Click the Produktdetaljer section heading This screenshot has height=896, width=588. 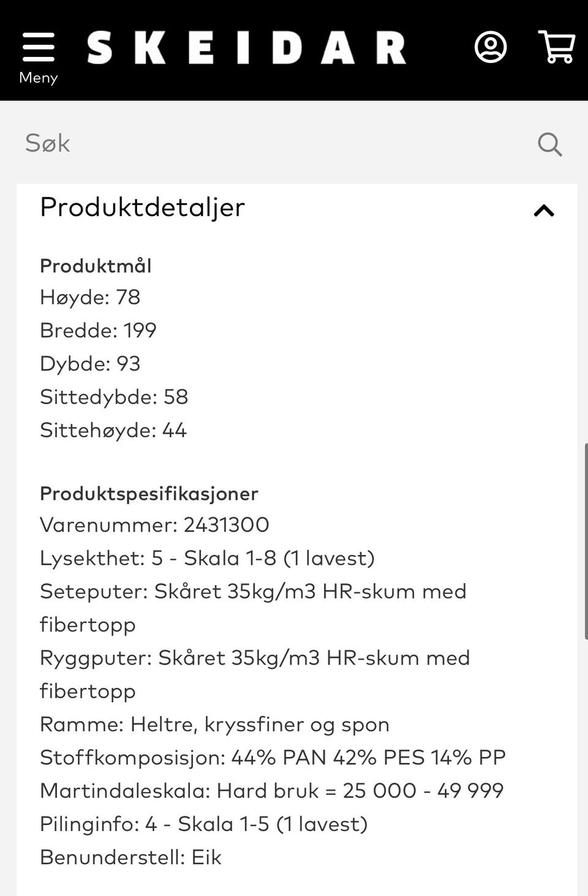(x=142, y=207)
